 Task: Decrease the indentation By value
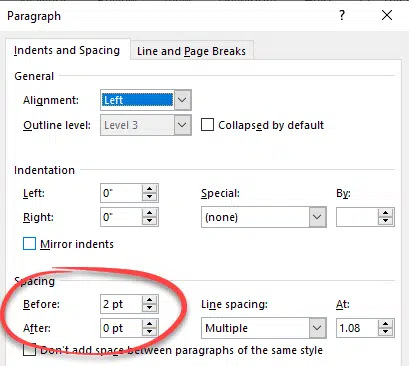[386, 221]
